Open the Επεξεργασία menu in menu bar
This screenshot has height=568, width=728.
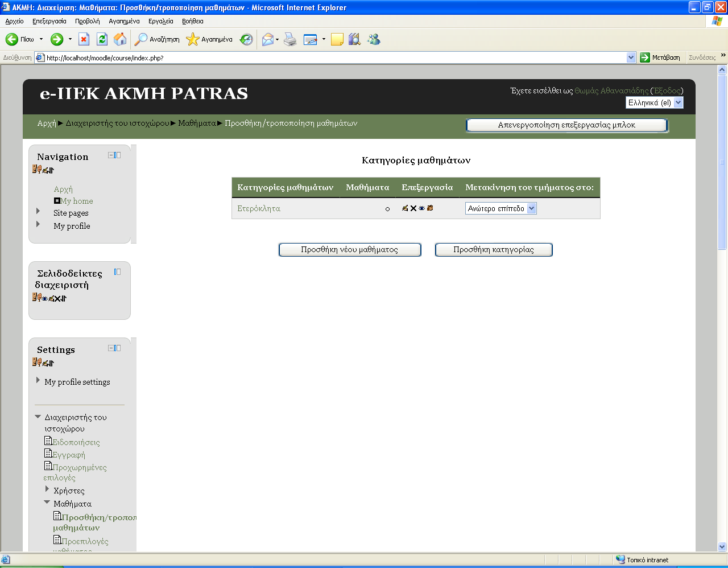click(49, 21)
